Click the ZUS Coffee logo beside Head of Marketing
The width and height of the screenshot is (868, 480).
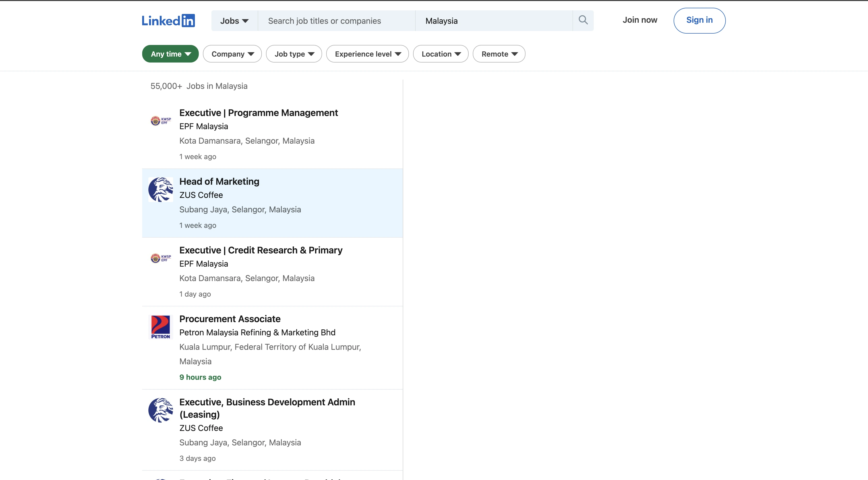(x=161, y=190)
